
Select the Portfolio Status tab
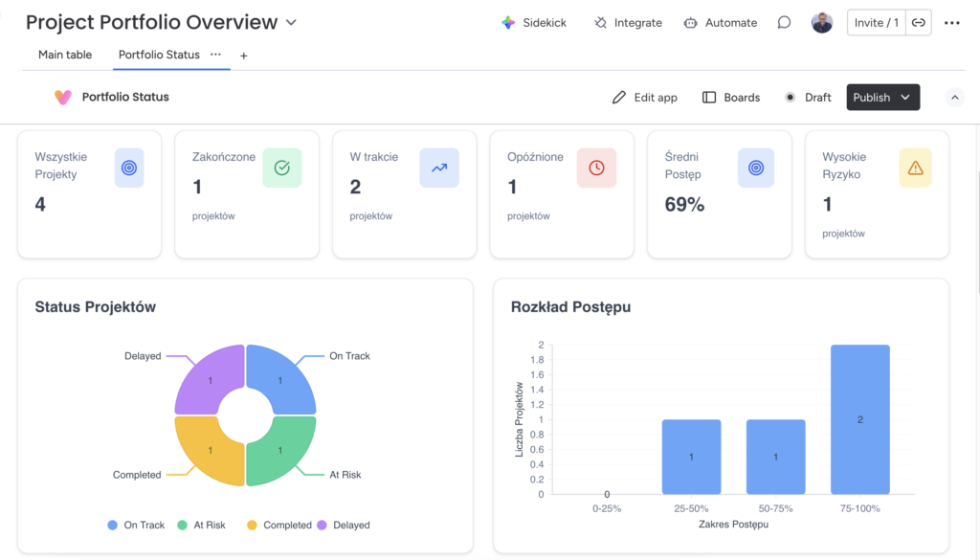pyautogui.click(x=159, y=55)
